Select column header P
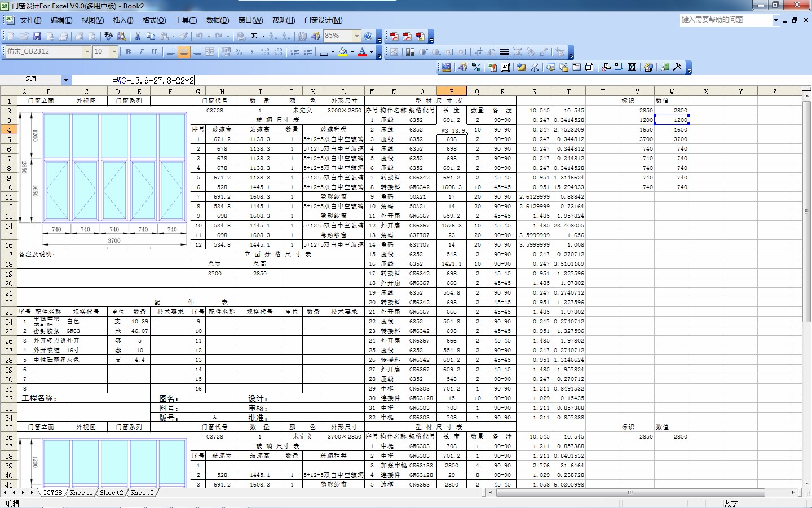The height and width of the screenshot is (508, 812). click(451, 91)
